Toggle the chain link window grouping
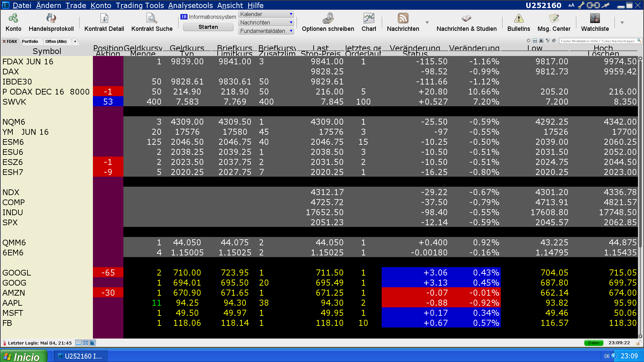 click(x=593, y=5)
